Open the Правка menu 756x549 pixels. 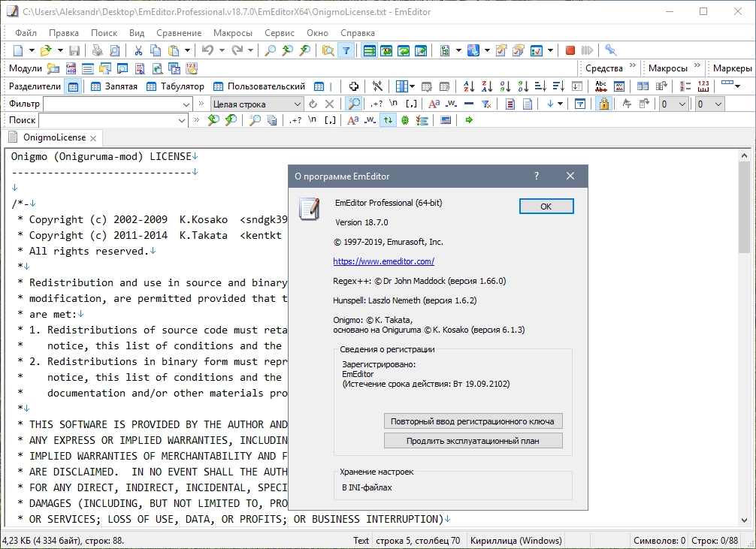[x=64, y=33]
